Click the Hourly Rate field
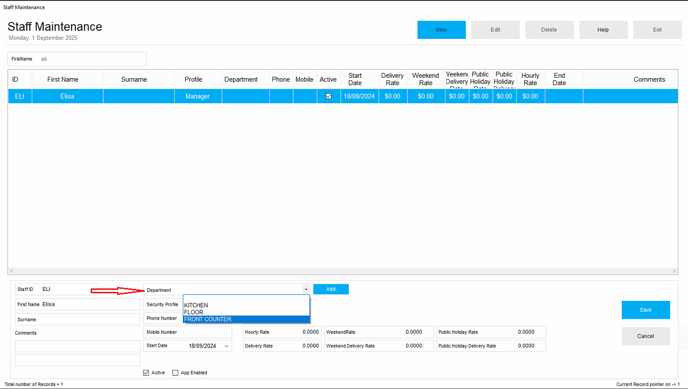 (282, 332)
